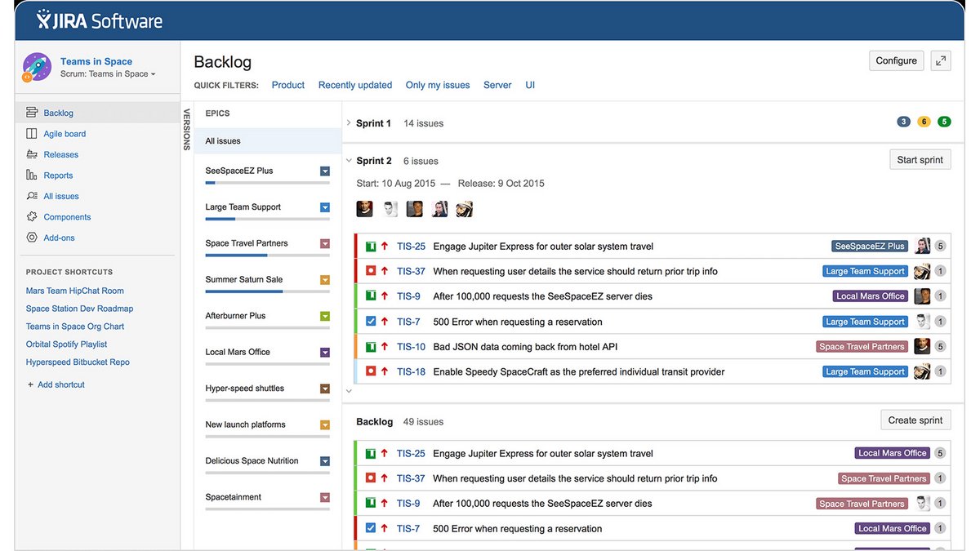Toggle the Product quick filter

pos(288,85)
